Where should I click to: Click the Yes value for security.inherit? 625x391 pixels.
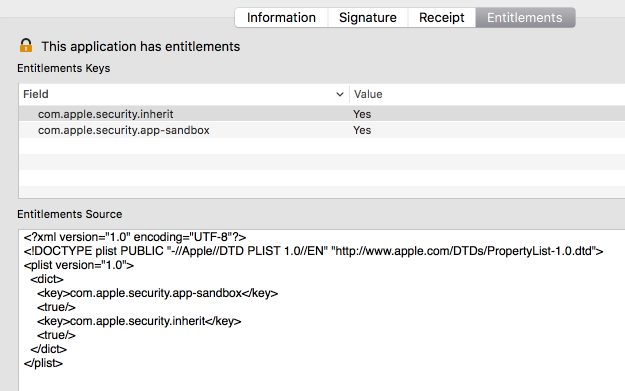(x=362, y=114)
